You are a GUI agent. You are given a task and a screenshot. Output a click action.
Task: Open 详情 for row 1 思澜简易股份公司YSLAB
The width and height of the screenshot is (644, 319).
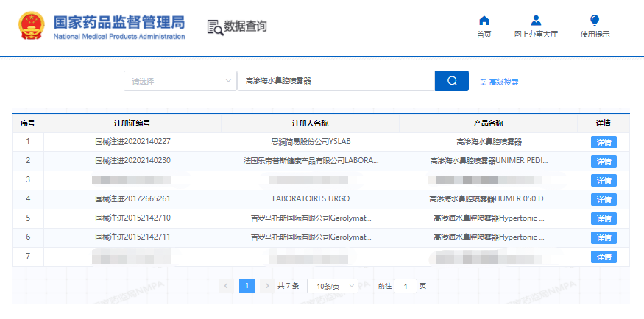pos(604,143)
